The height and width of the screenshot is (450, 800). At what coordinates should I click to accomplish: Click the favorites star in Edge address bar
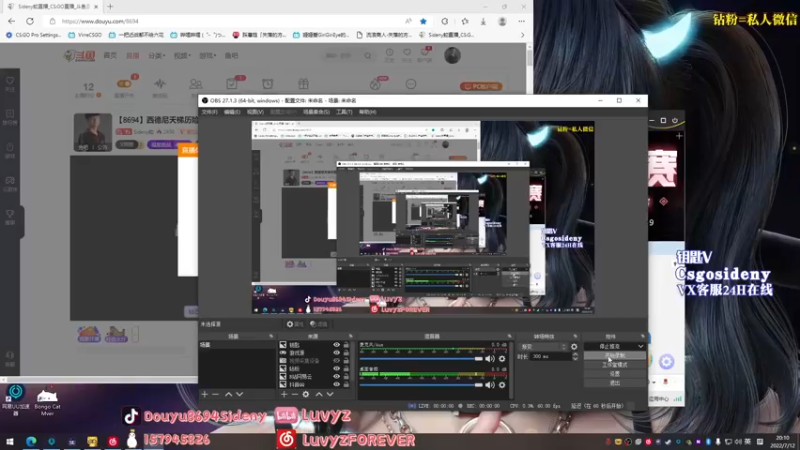[x=423, y=21]
